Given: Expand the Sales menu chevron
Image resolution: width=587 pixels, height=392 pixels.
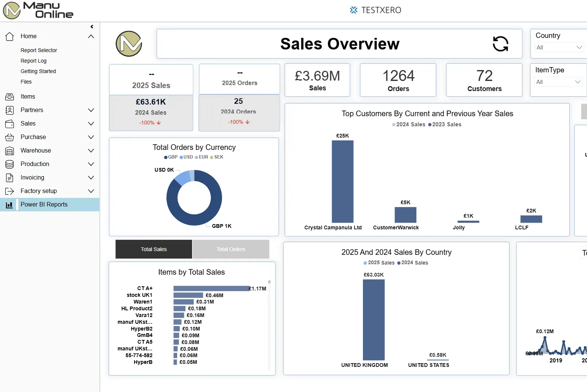Looking at the screenshot, I should (x=91, y=123).
